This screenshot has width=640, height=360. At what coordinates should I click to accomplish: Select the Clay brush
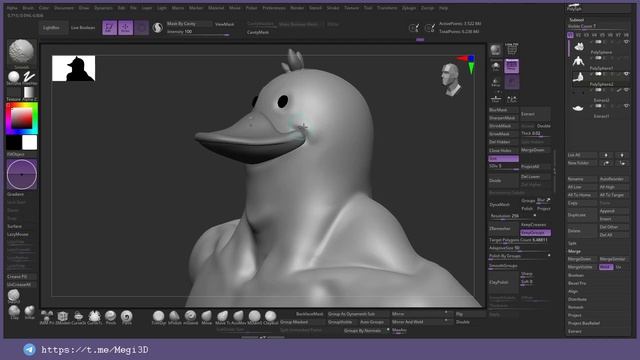[x=14, y=312]
